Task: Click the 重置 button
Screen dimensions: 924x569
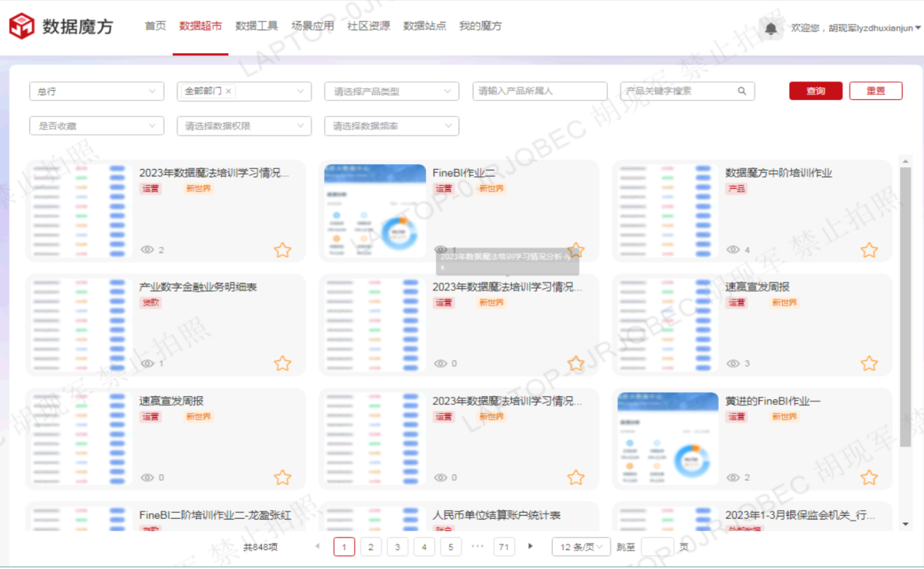Action: click(876, 91)
